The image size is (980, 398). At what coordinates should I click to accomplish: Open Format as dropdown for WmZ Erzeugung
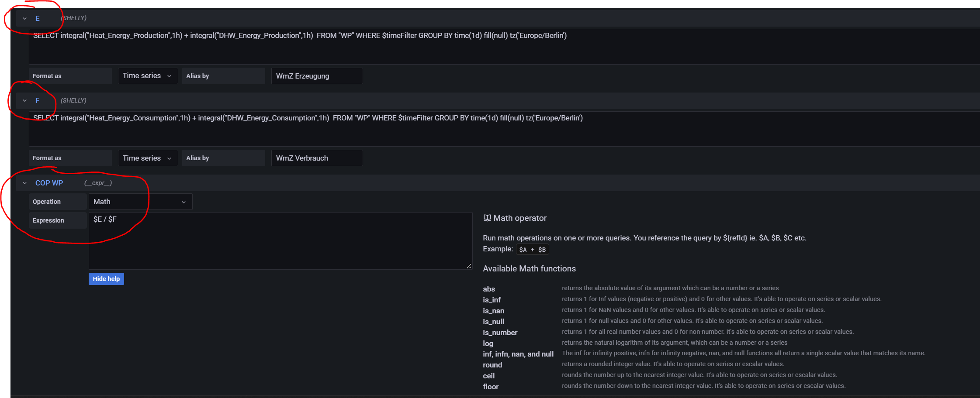(x=147, y=76)
